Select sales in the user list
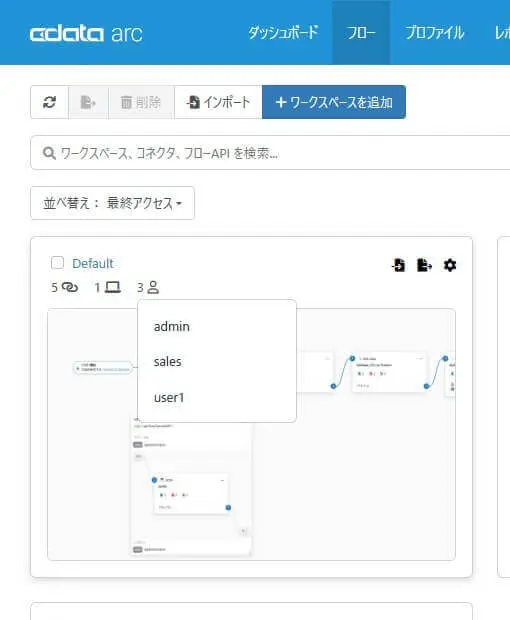This screenshot has height=620, width=510. [x=168, y=361]
